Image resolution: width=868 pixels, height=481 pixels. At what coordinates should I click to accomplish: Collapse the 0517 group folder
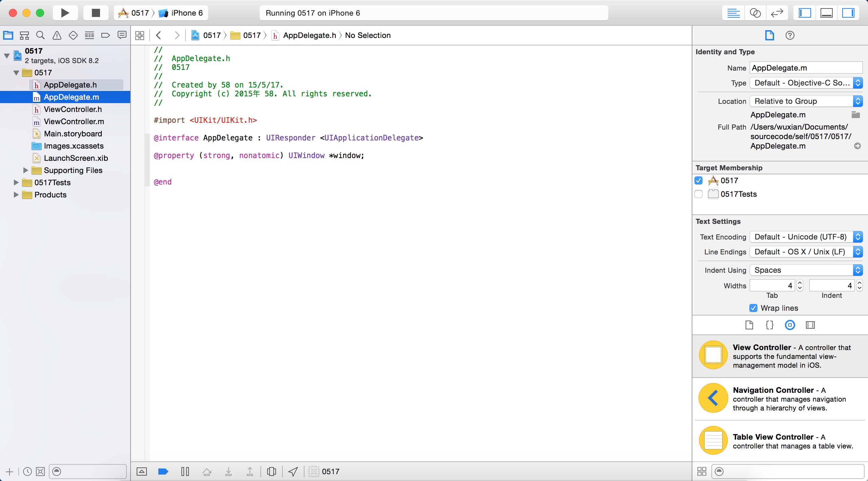tap(16, 73)
